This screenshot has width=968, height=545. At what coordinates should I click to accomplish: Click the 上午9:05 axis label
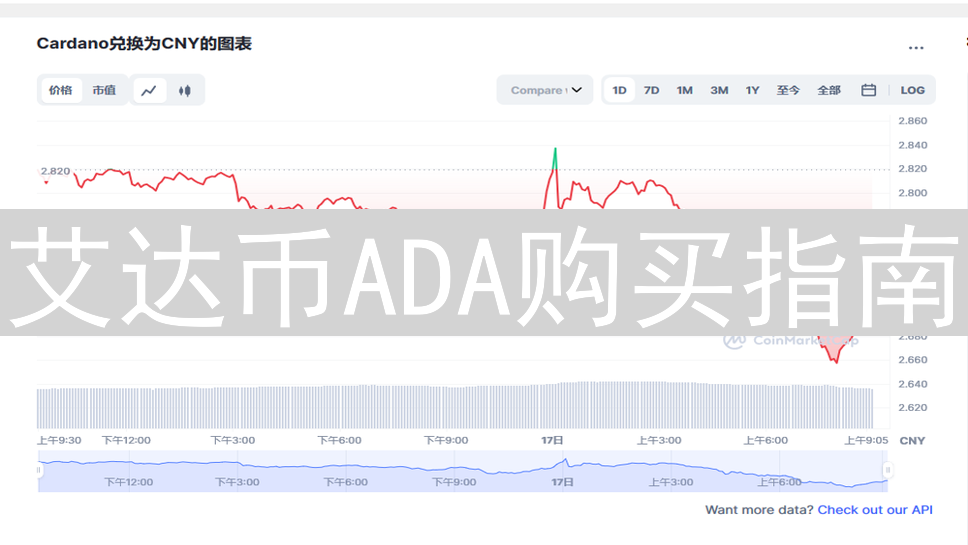pos(866,440)
